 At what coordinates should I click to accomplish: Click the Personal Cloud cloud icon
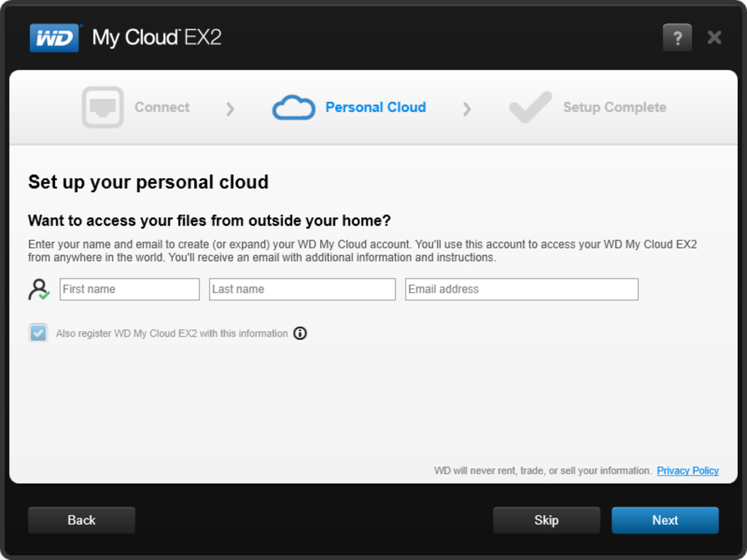tap(293, 107)
